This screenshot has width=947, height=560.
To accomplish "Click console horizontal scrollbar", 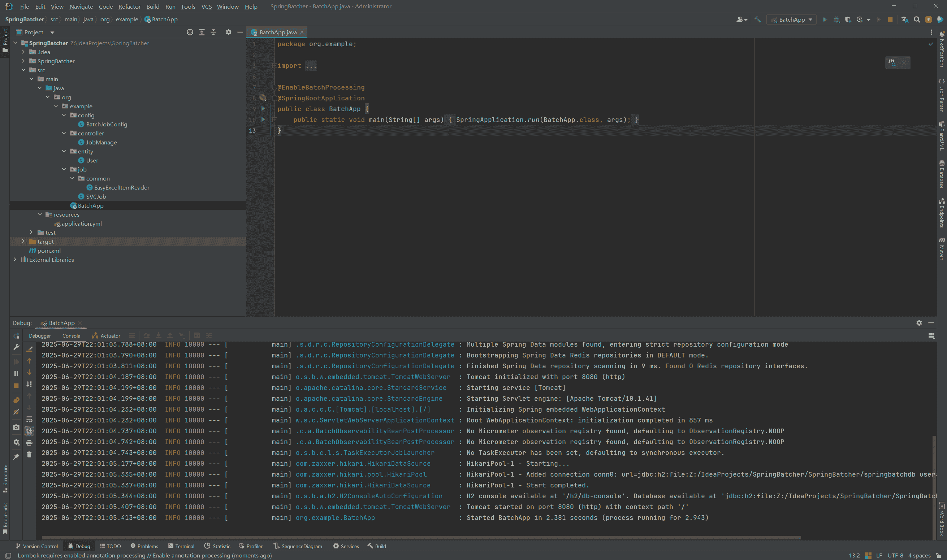I will (x=421, y=537).
